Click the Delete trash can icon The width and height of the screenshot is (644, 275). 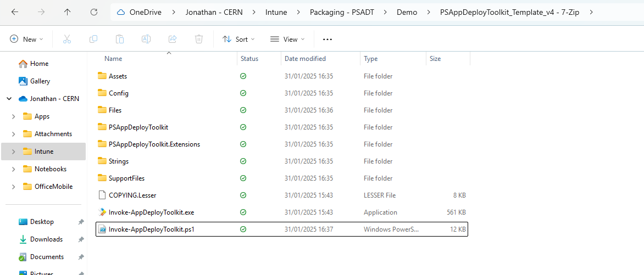tap(199, 39)
